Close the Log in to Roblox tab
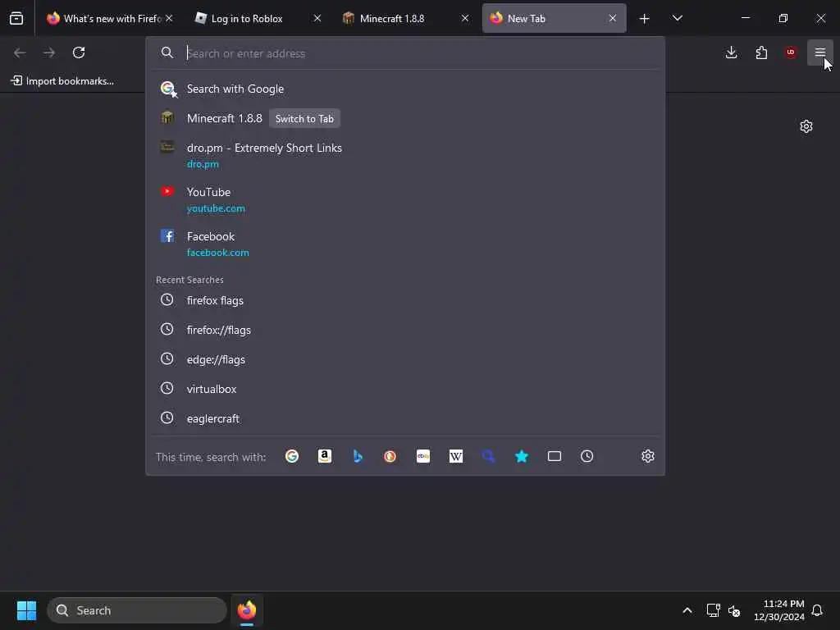Image resolution: width=840 pixels, height=630 pixels. [x=317, y=18]
